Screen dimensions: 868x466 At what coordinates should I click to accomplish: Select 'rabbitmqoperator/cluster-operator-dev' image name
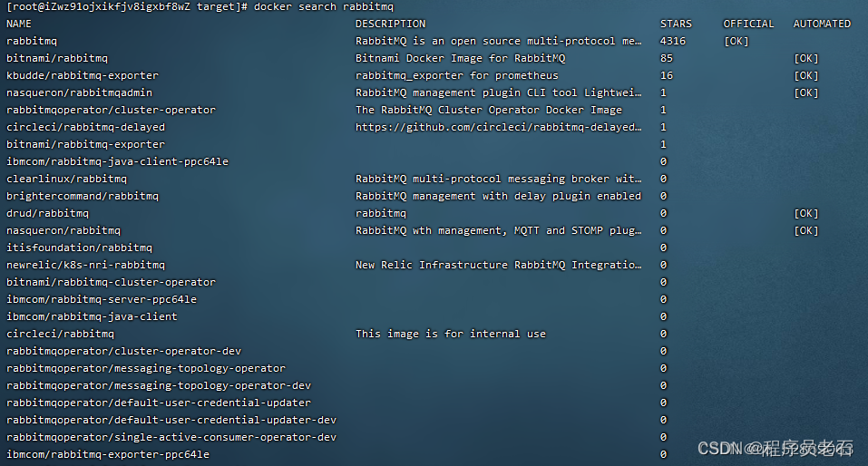click(124, 350)
